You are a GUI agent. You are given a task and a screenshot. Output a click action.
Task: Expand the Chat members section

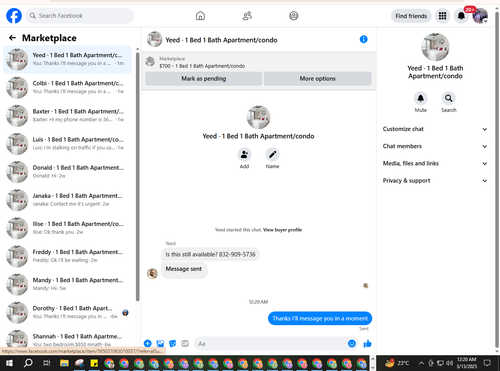(435, 146)
